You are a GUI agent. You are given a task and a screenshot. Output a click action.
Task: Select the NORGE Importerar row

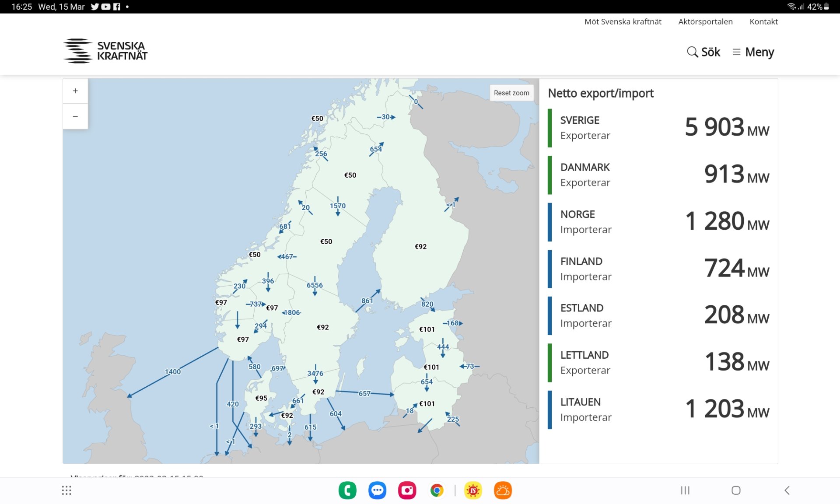pyautogui.click(x=658, y=222)
